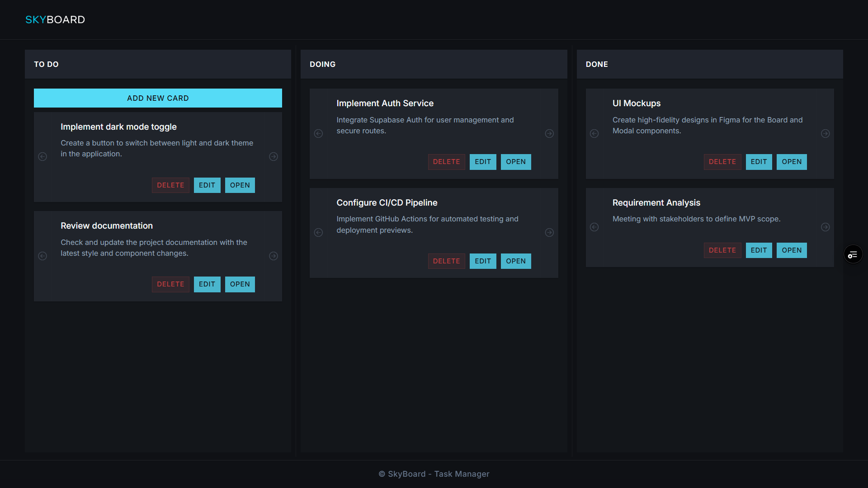Open the 'Implement Auth Service' card

pos(516,162)
